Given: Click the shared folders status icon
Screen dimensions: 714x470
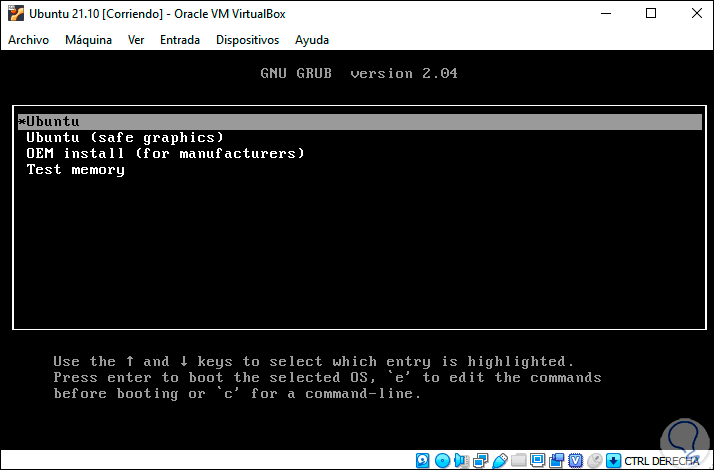Looking at the screenshot, I should (518, 460).
